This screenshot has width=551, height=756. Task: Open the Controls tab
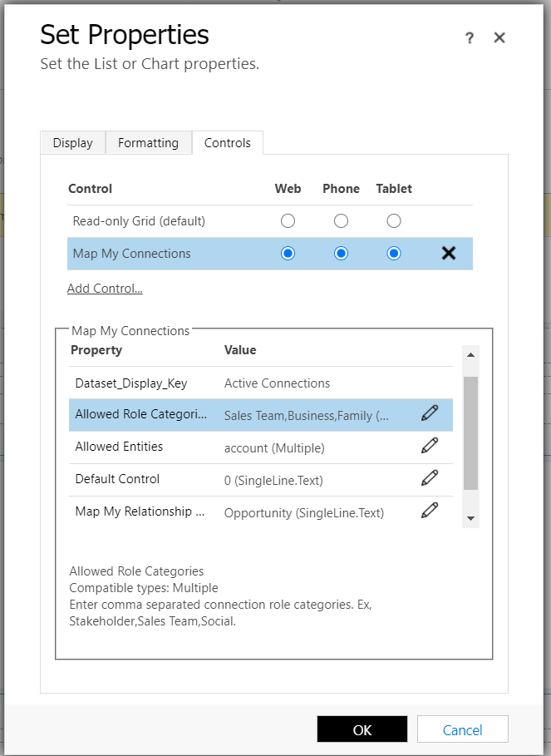[x=228, y=143]
